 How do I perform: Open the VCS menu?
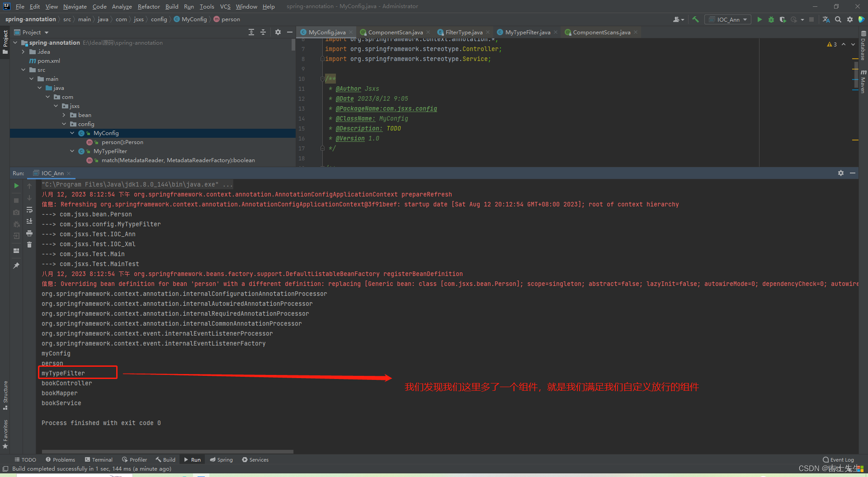[x=225, y=6]
